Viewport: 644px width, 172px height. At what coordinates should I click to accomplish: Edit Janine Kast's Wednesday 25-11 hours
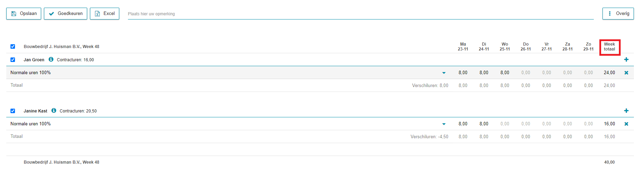point(505,124)
